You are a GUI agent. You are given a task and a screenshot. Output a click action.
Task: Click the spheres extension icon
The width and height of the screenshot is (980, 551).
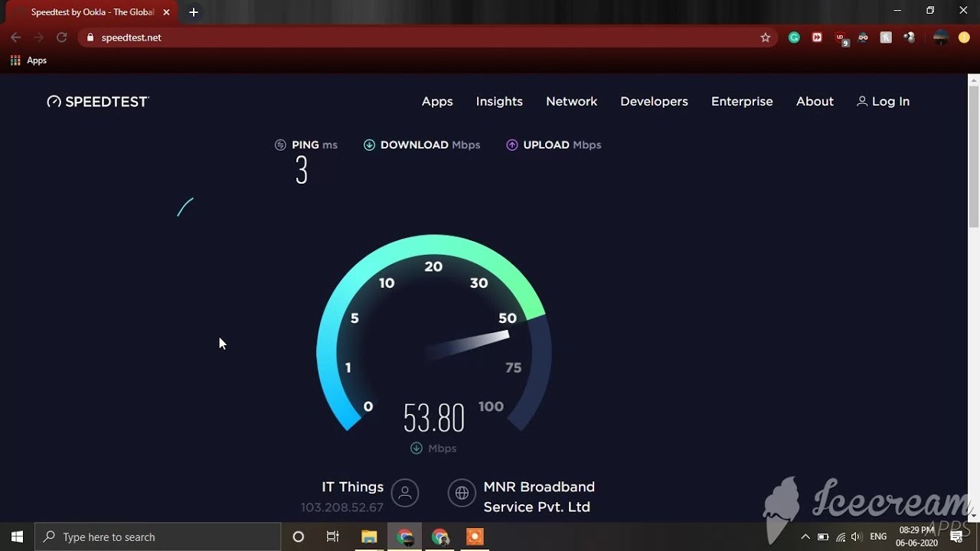pyautogui.click(x=909, y=37)
